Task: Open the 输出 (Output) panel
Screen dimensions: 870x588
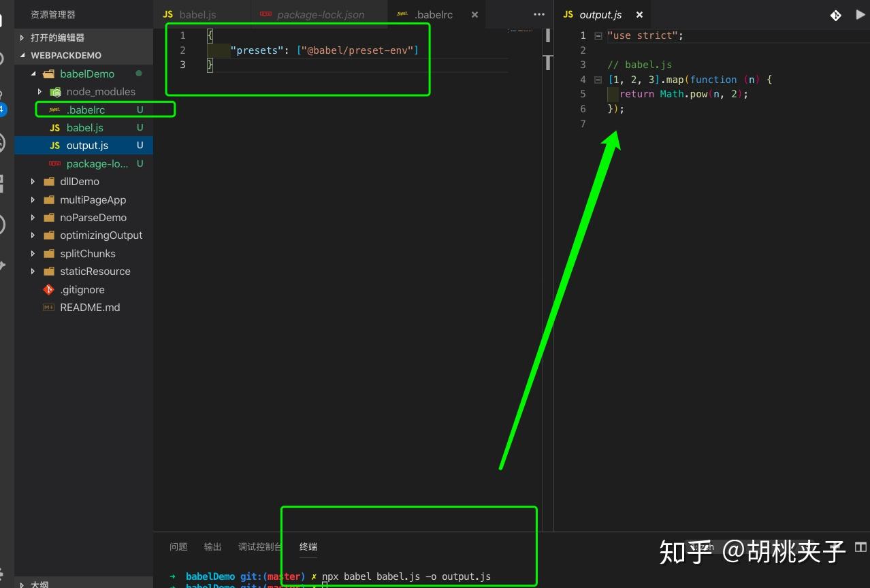Action: (x=212, y=546)
